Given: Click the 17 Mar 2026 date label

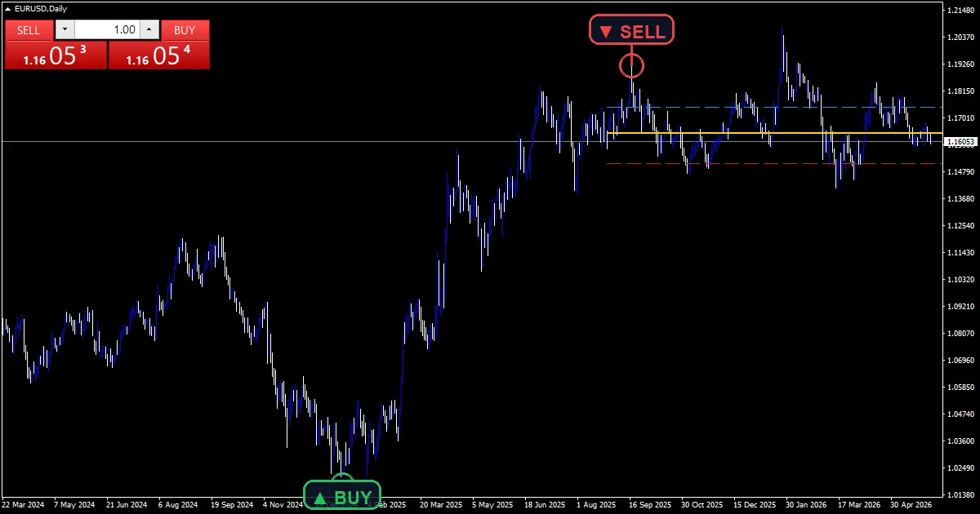Looking at the screenshot, I should pos(859,505).
